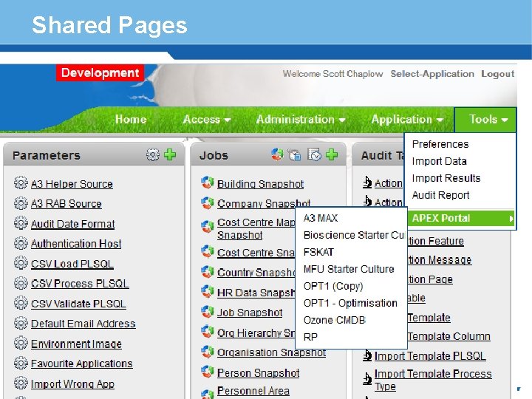Open the Import Template Process Type link
Image resolution: width=532 pixels, height=399 pixels.
[x=433, y=380]
